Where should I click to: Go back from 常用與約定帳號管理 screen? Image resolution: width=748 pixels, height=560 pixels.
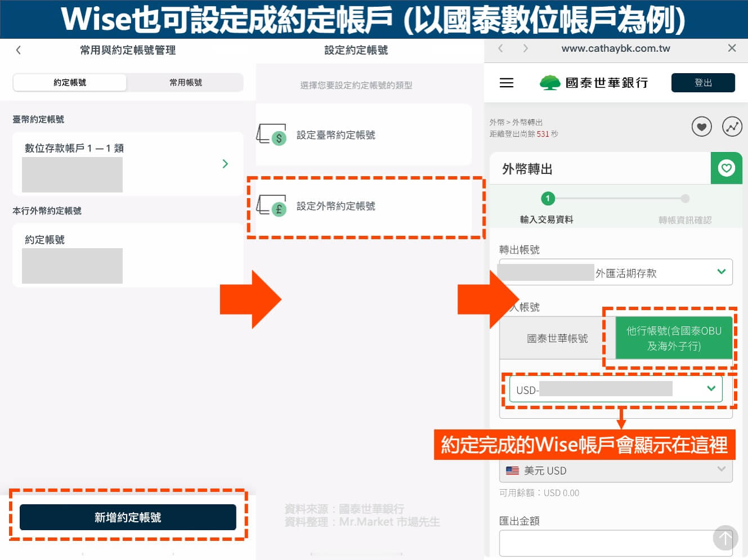[x=19, y=50]
